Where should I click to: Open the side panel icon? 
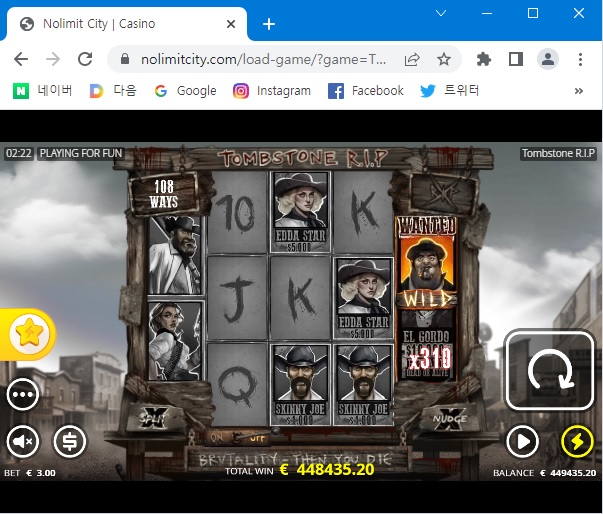[516, 59]
